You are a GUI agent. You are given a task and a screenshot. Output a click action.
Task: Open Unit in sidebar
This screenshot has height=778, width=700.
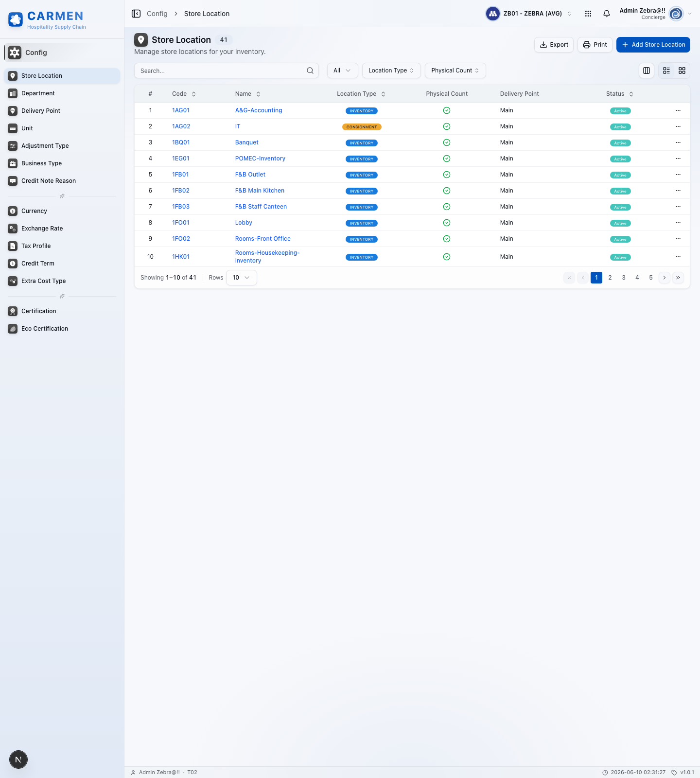[62, 128]
